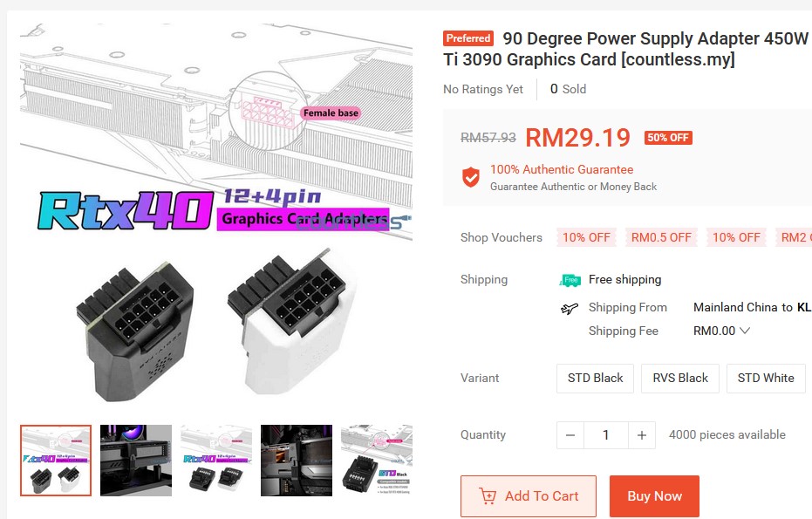Click the cart icon in Add To Cart
812x519 pixels.
coord(488,495)
